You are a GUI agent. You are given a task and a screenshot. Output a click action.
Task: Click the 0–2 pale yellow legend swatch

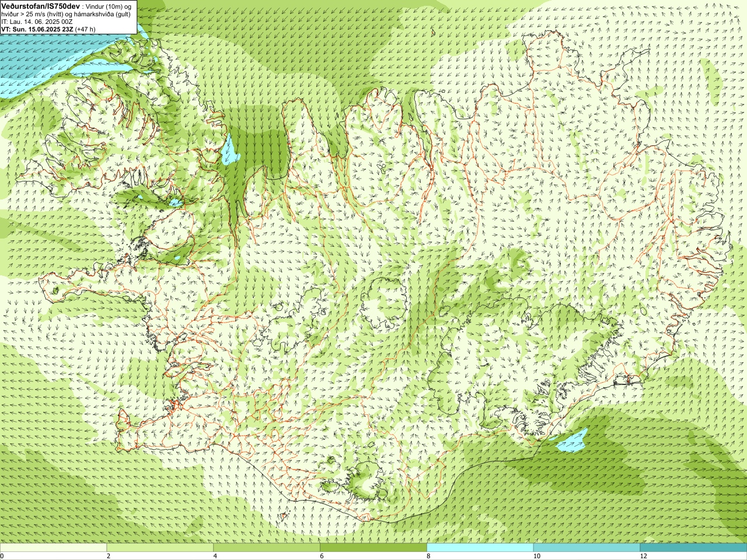click(53, 548)
